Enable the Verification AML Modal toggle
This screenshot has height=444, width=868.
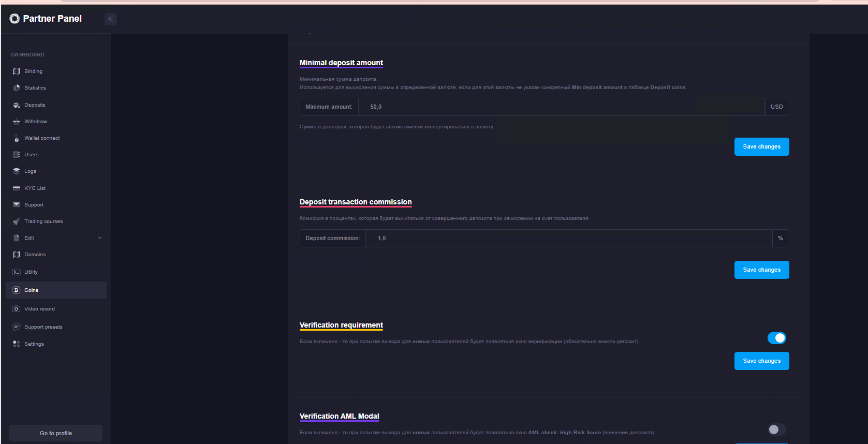776,430
